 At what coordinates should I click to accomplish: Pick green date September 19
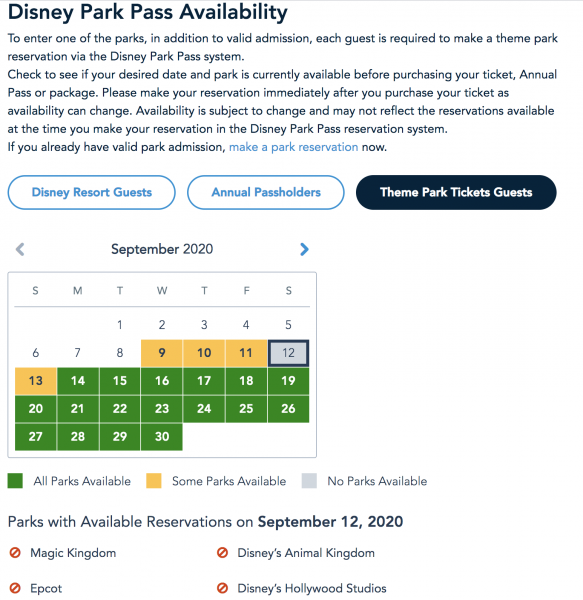point(288,381)
